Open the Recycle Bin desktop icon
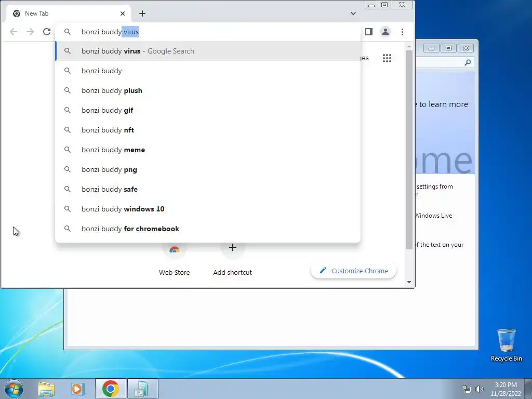The width and height of the screenshot is (532, 399). click(x=506, y=345)
